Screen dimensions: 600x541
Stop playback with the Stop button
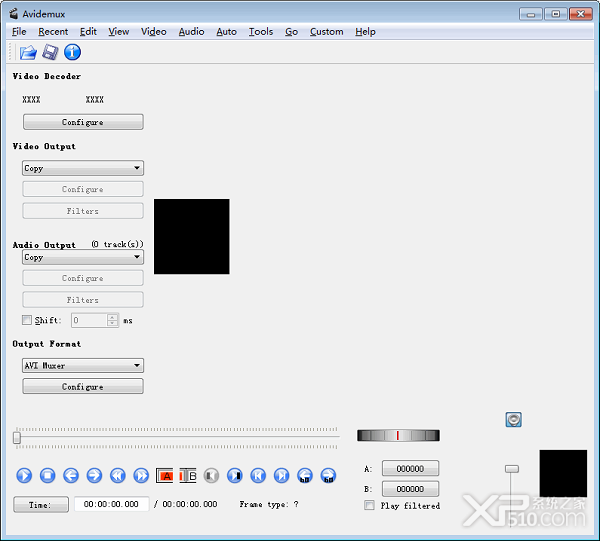[47, 476]
